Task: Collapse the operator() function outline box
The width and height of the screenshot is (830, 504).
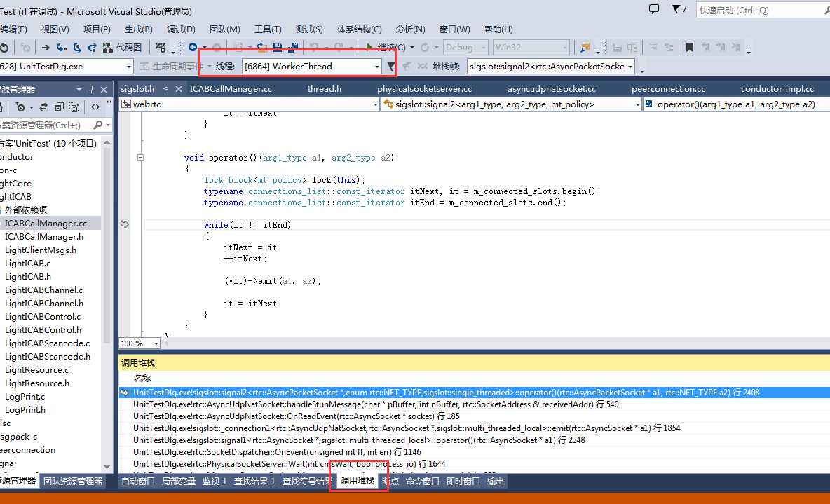Action: coord(140,157)
